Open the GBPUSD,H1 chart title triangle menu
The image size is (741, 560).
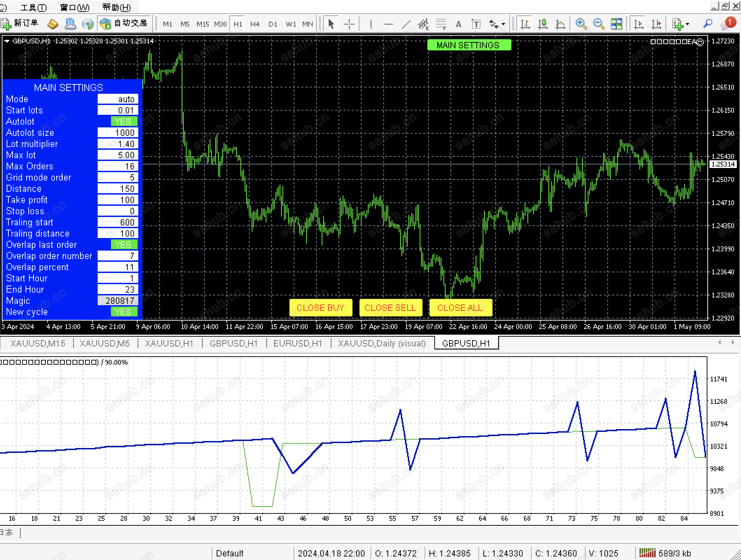7,41
